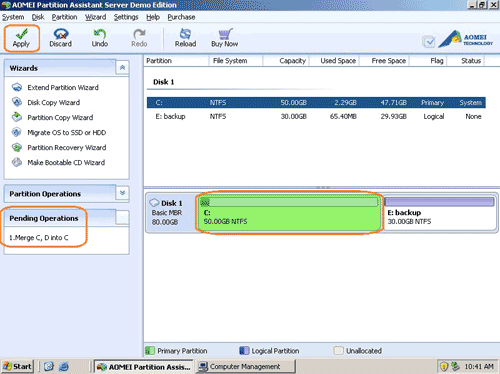Open the Help menu
This screenshot has height=374, width=500.
pos(153,17)
